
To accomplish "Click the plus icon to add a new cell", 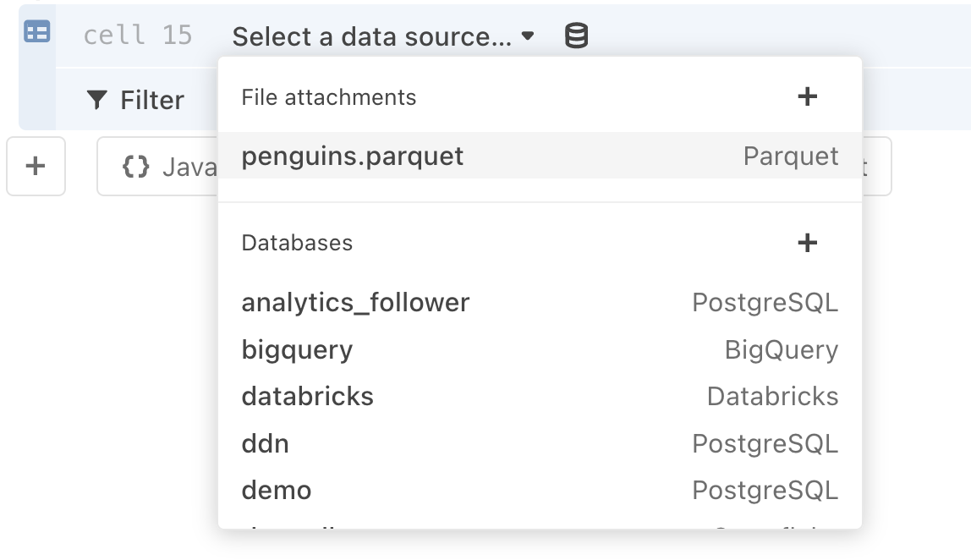I will pos(36,167).
